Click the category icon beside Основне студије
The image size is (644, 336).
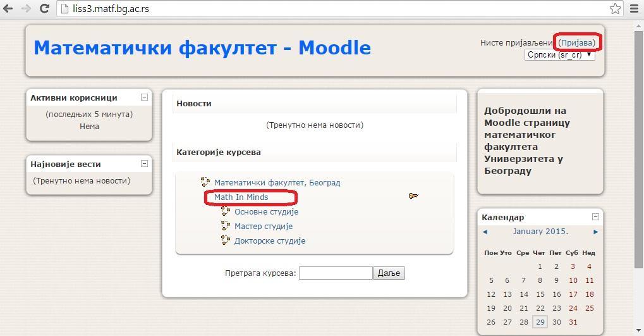click(226, 211)
